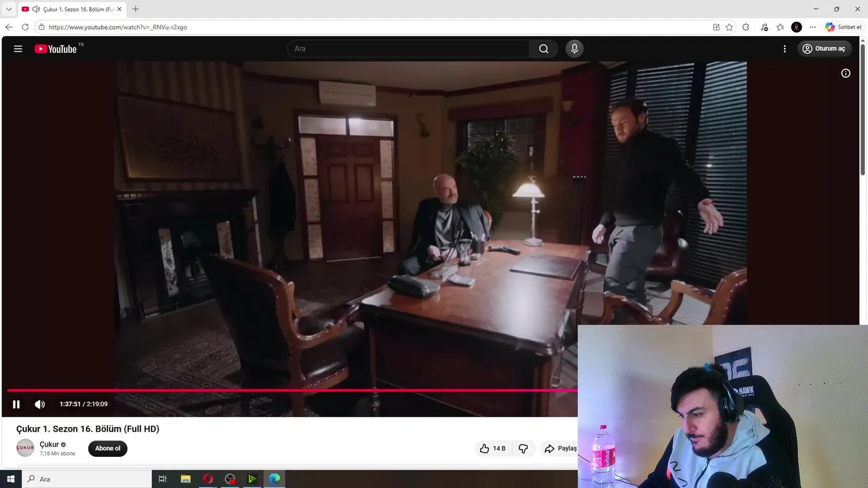Add this page to favorites star
868x488 pixels.
click(x=729, y=27)
